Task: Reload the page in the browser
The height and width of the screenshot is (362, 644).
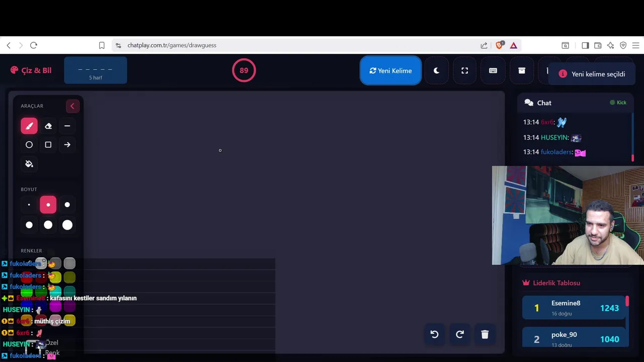Action: pyautogui.click(x=34, y=45)
